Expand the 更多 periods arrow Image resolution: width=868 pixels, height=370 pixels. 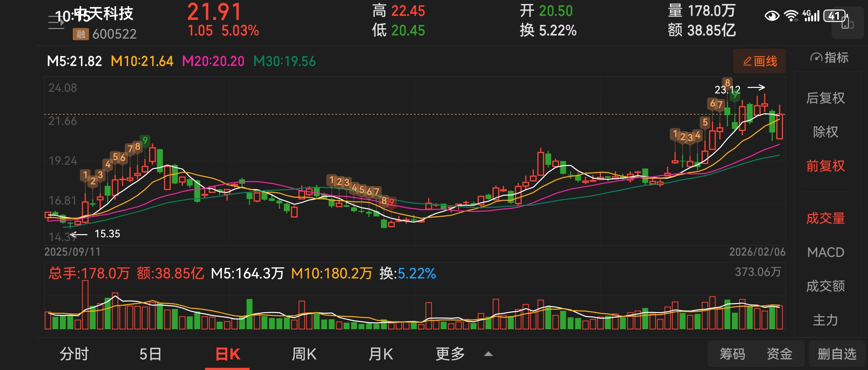point(488,354)
